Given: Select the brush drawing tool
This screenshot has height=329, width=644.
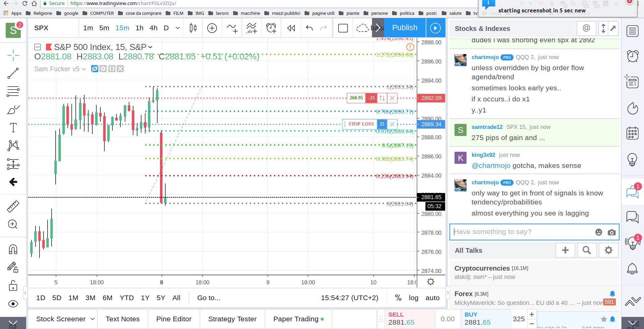Looking at the screenshot, I should 13,110.
